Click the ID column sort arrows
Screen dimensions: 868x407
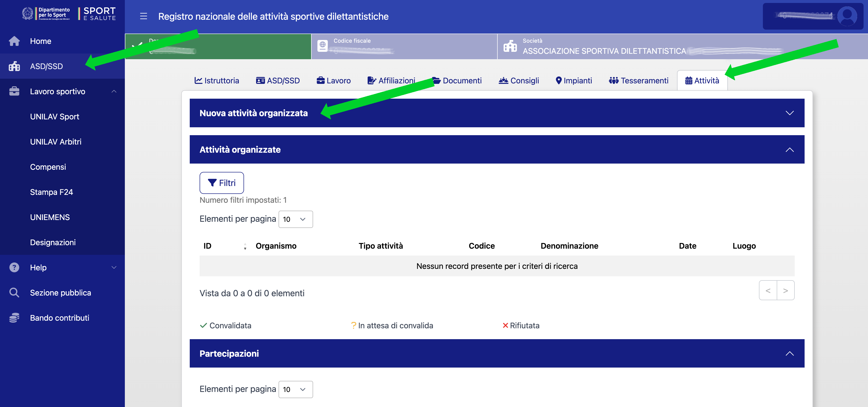click(245, 246)
